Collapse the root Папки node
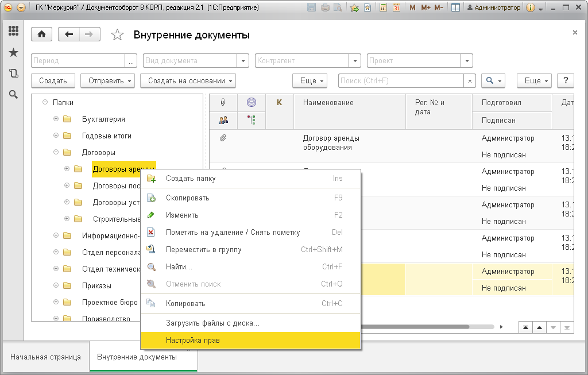 pos(45,102)
